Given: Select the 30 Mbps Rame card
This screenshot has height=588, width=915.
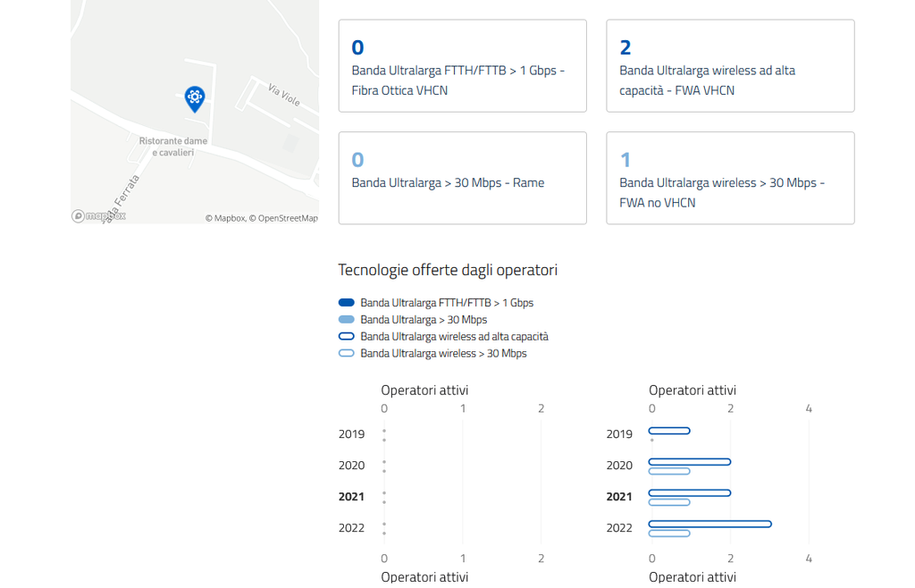Looking at the screenshot, I should tap(462, 178).
